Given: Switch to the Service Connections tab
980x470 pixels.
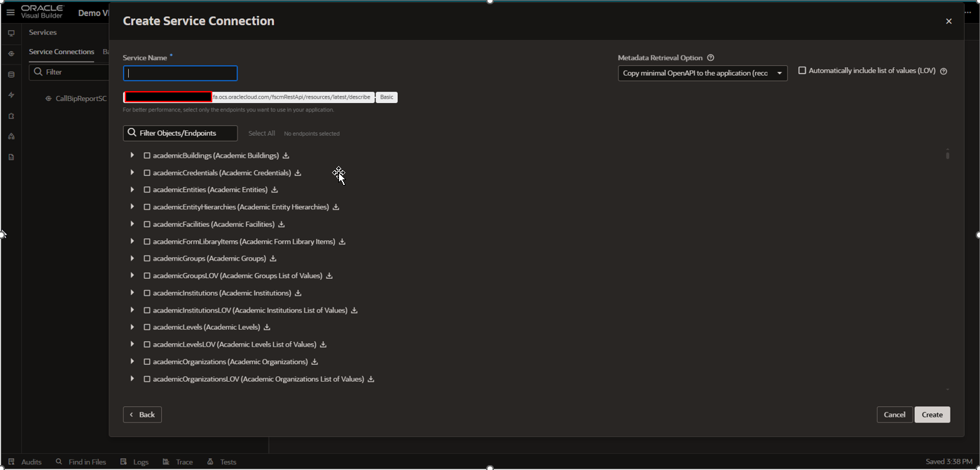Looking at the screenshot, I should (62, 52).
